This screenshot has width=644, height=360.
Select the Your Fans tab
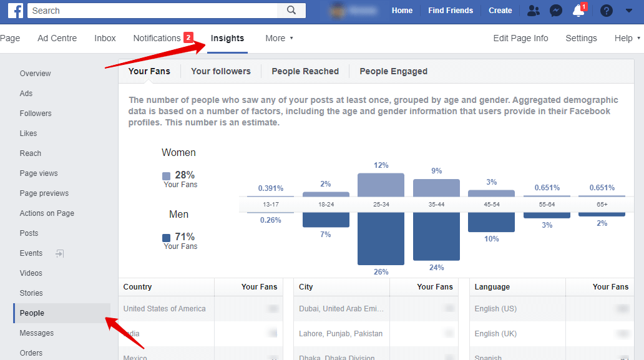pos(149,71)
